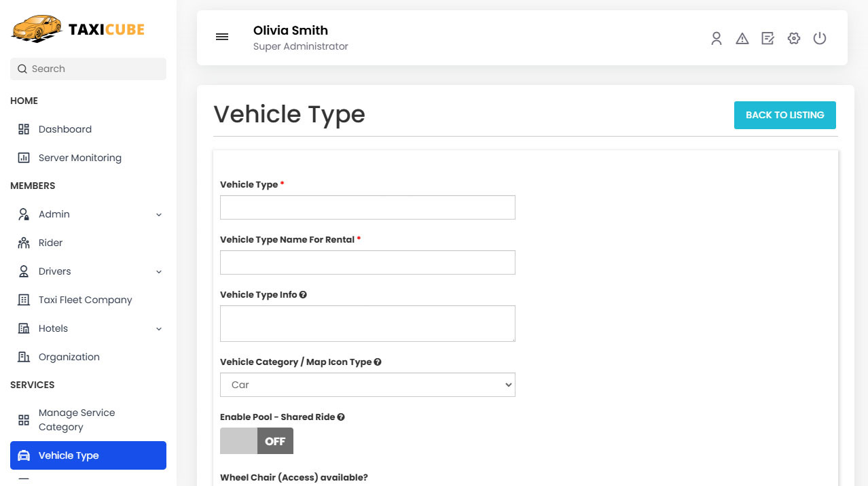Click the Enable Pool help icon
This screenshot has width=868, height=486.
click(x=340, y=417)
